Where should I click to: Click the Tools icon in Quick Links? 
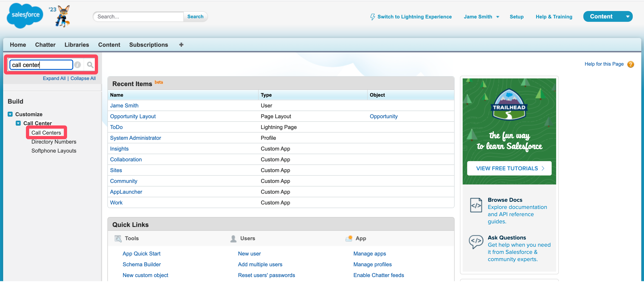pyautogui.click(x=118, y=239)
